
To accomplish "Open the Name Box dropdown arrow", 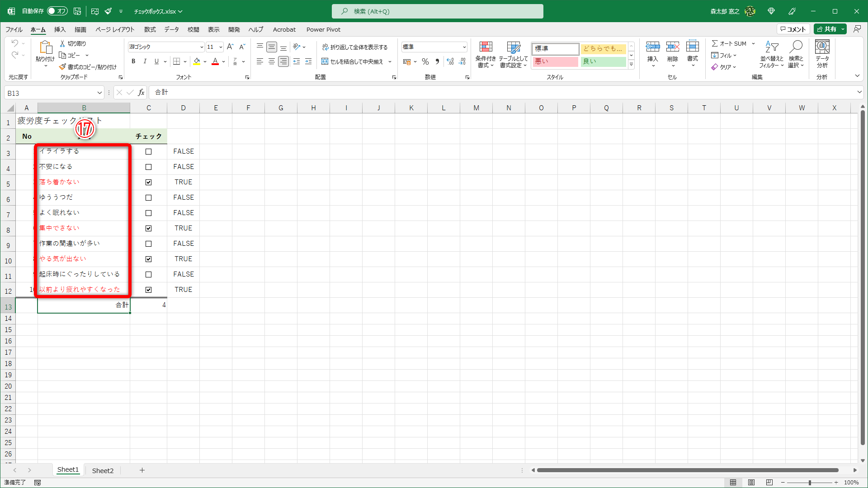I will [x=99, y=93].
